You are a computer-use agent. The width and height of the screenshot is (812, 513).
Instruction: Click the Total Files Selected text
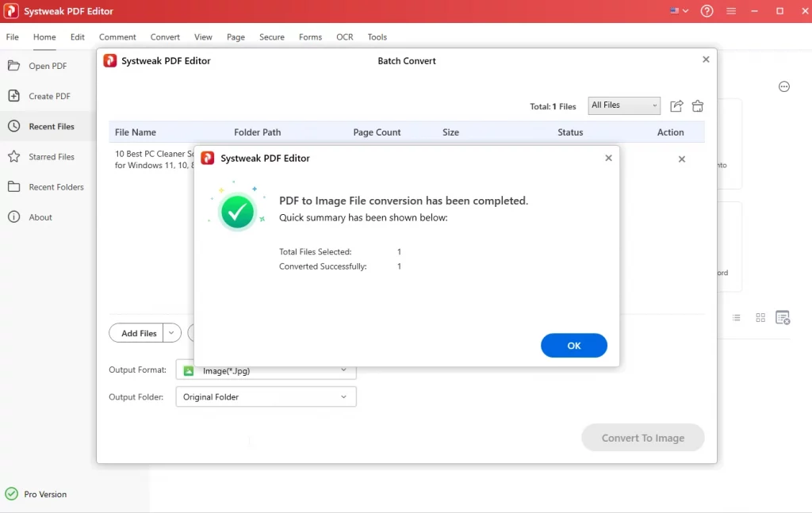point(315,251)
